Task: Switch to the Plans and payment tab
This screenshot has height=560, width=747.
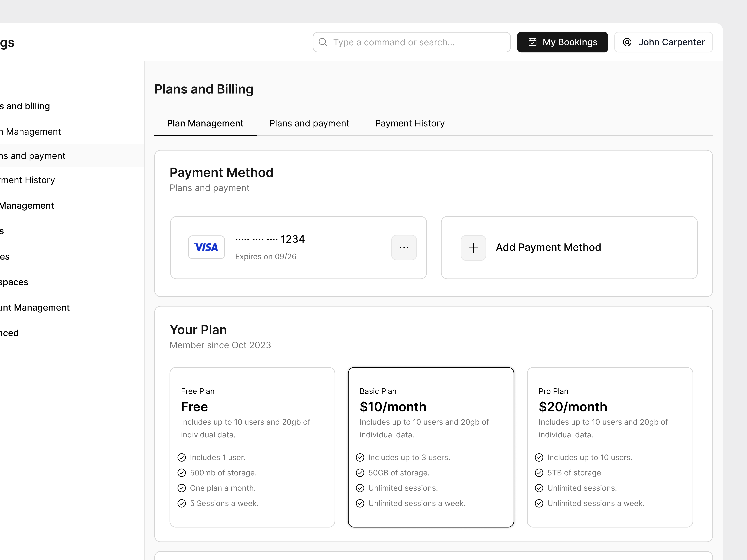Action: pyautogui.click(x=309, y=123)
